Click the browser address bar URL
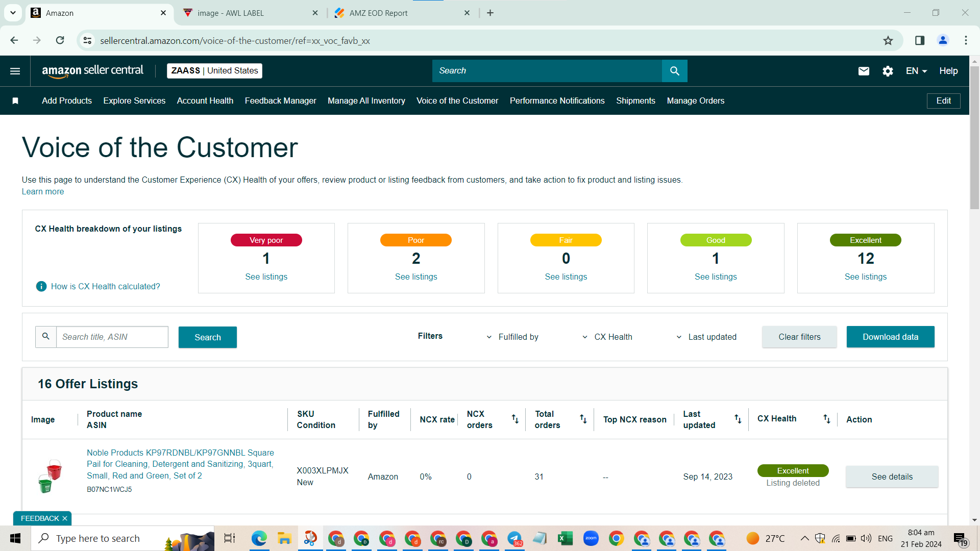 pyautogui.click(x=235, y=41)
